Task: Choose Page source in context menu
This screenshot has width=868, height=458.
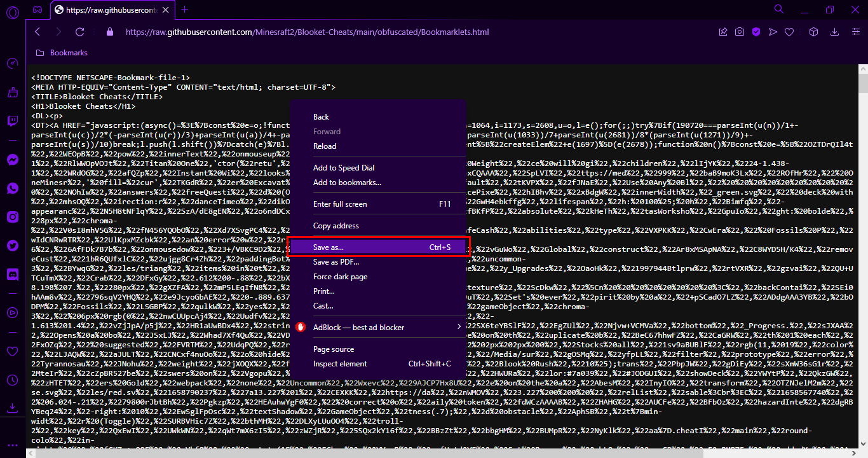Action: point(378,349)
